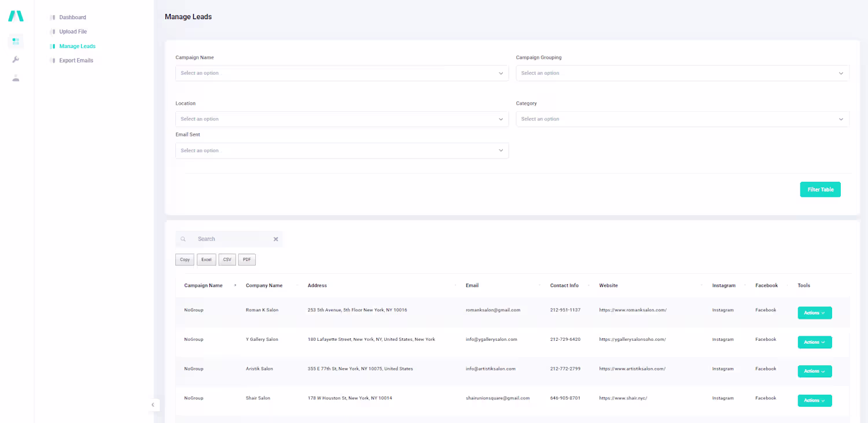Open Facebook link for Aristik Salon
Screen dimensions: 868x423
click(x=766, y=369)
